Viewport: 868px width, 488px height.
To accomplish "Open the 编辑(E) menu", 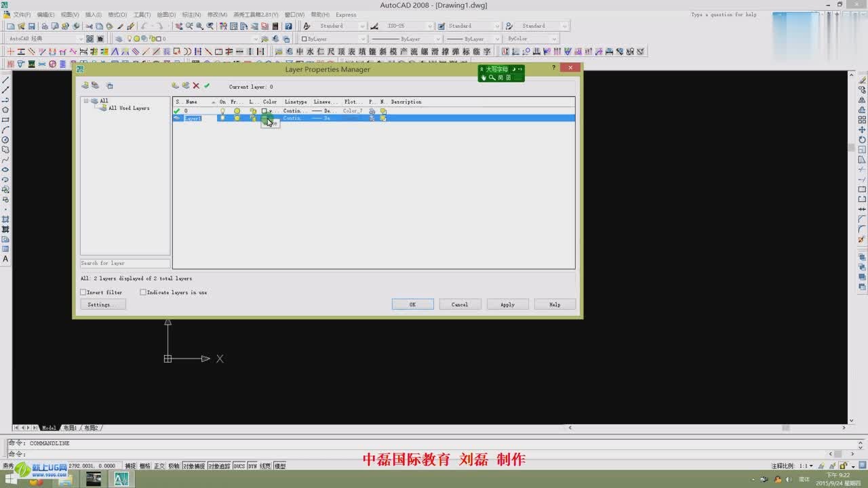I will 46,14.
